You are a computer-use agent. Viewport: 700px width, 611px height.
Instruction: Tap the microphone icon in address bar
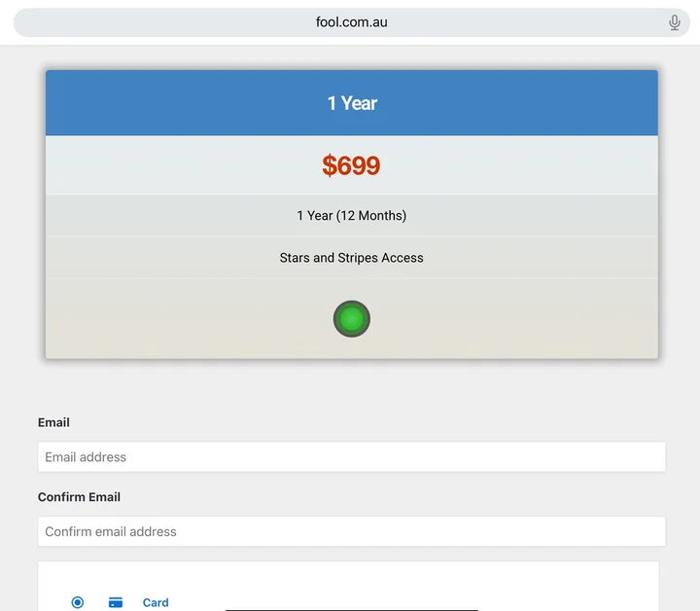pos(675,22)
